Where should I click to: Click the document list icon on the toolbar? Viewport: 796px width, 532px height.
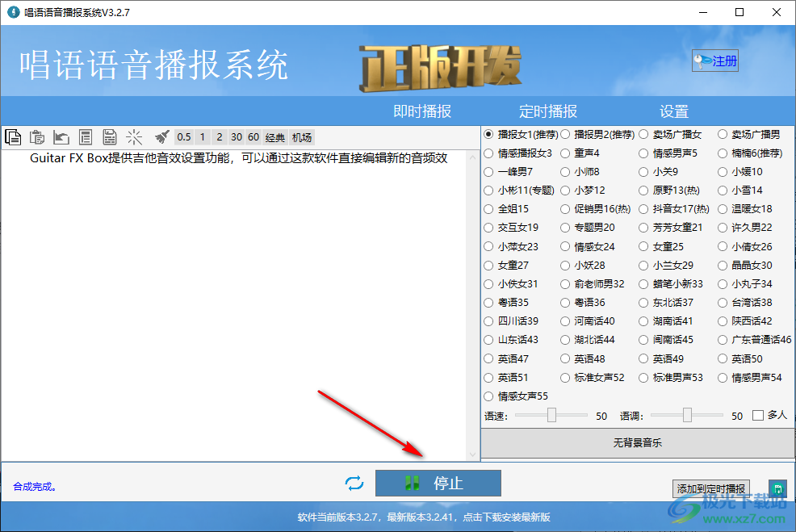(x=86, y=136)
